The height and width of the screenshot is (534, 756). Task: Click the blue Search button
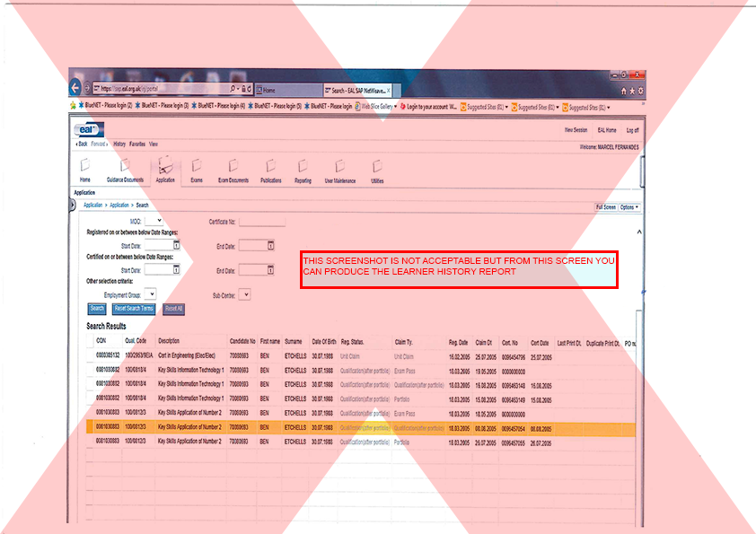[x=97, y=309]
